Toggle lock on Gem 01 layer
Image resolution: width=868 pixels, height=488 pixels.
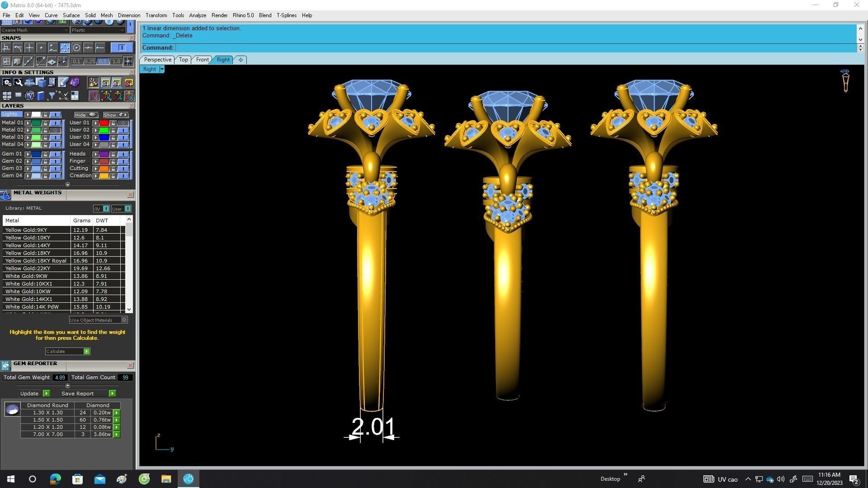[x=45, y=154]
